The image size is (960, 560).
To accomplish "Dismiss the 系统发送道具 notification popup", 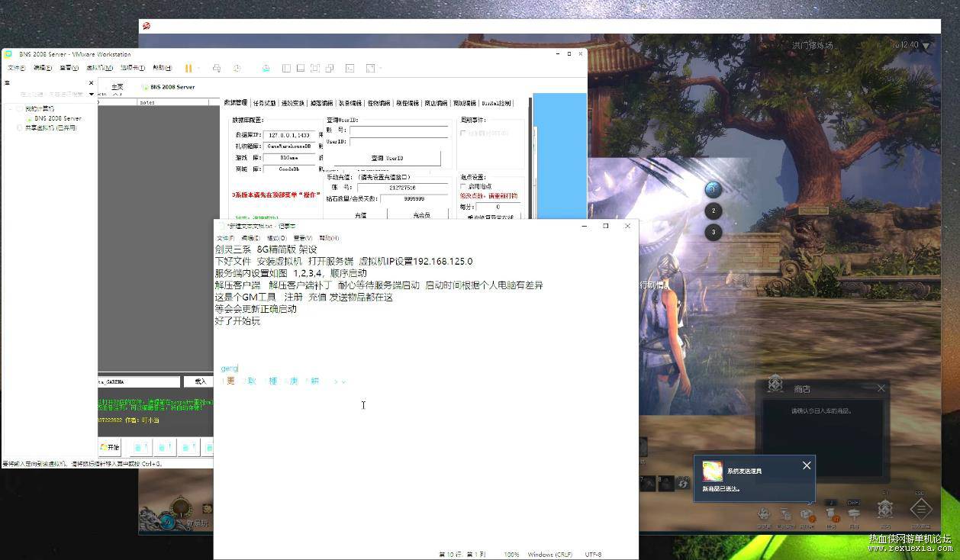I will pos(807,465).
